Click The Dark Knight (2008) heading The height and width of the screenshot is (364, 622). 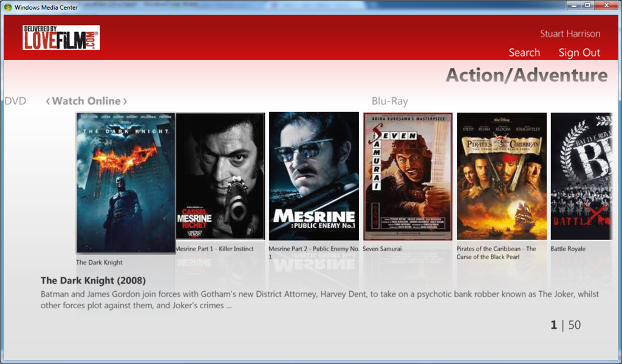pos(93,280)
